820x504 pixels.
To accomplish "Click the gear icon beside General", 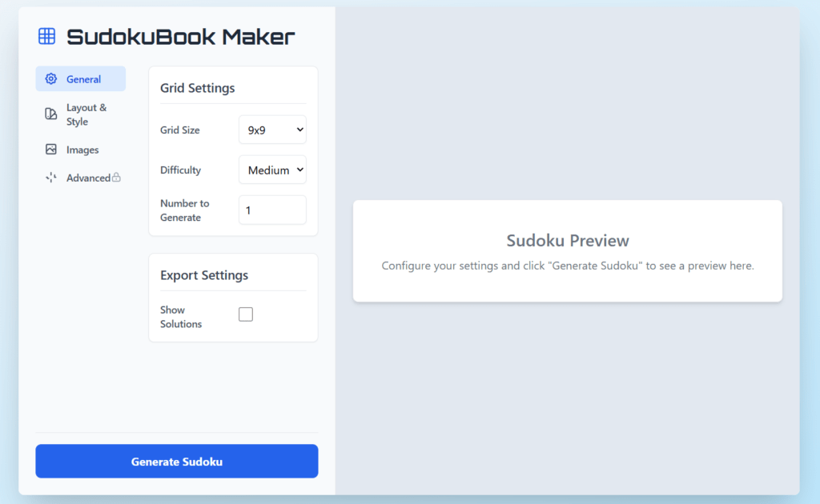I will point(51,79).
